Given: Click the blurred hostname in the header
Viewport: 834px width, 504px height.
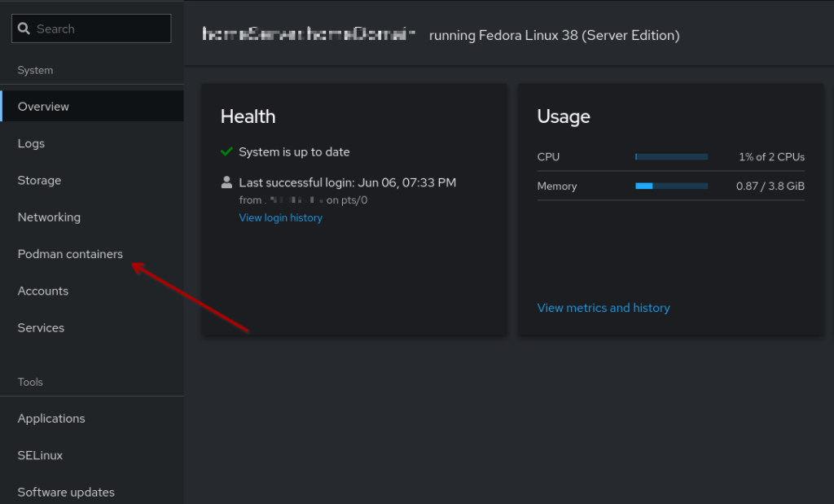Looking at the screenshot, I should [x=309, y=34].
